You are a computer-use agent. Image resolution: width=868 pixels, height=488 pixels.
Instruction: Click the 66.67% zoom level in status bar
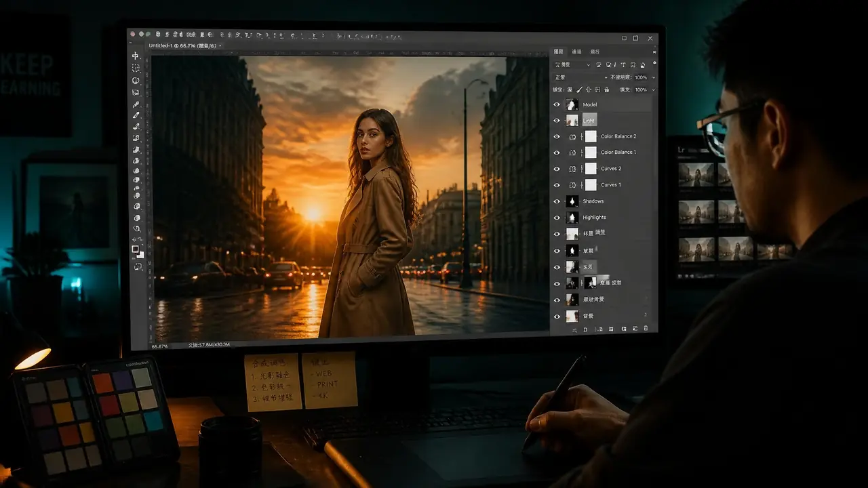pyautogui.click(x=160, y=346)
